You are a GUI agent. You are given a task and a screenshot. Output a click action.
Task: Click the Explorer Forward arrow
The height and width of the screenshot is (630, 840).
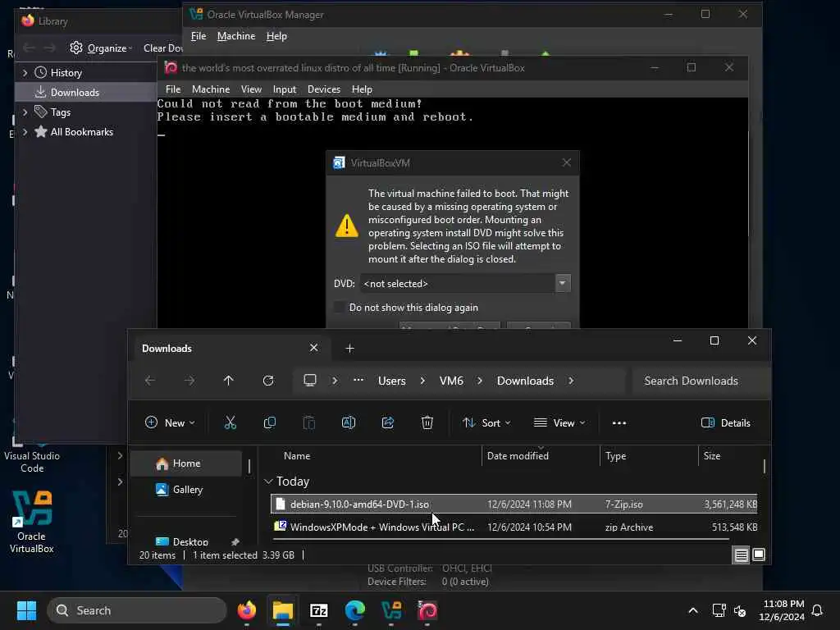(x=189, y=381)
